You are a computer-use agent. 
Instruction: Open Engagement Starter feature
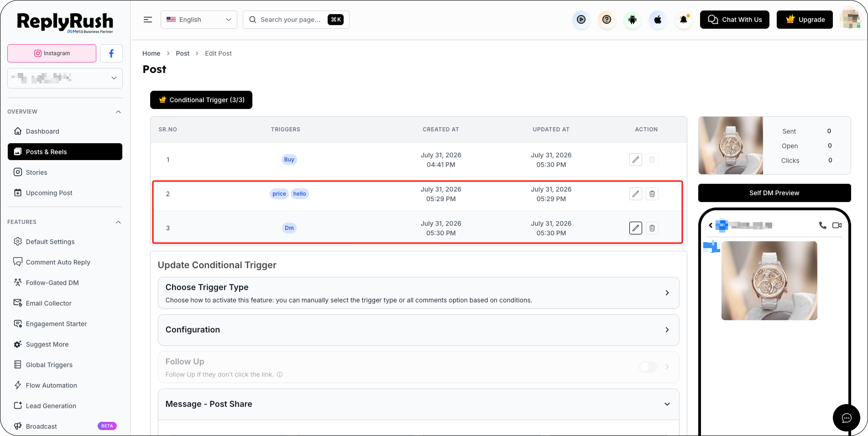(65, 324)
